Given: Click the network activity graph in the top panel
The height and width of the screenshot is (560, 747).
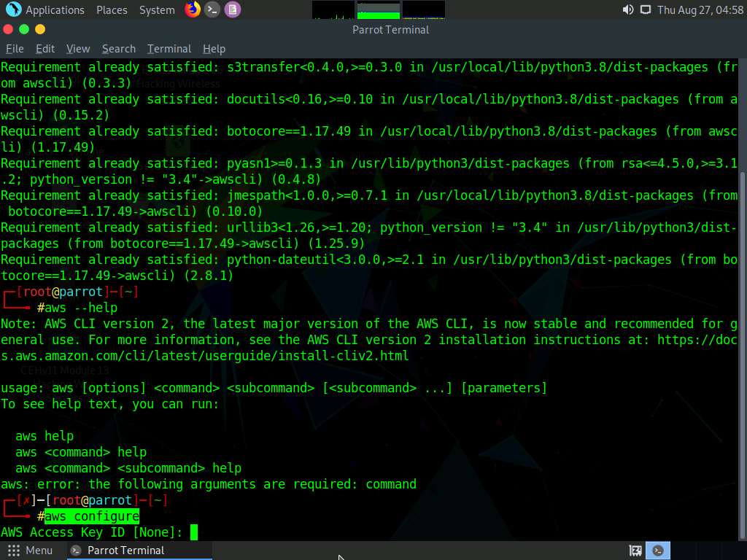Looking at the screenshot, I should click(423, 9).
